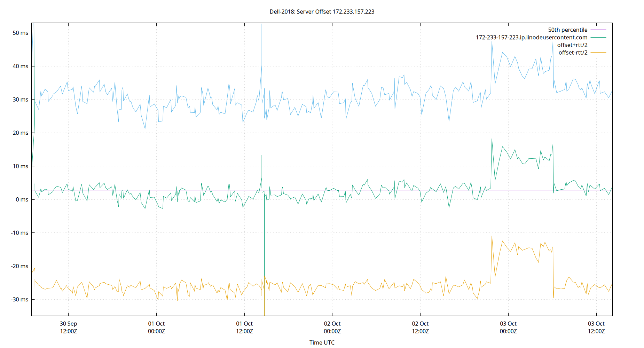Viewport: 644px width, 348px height.
Task: Click the positive "20 ms" y-axis label
Action: (x=21, y=133)
